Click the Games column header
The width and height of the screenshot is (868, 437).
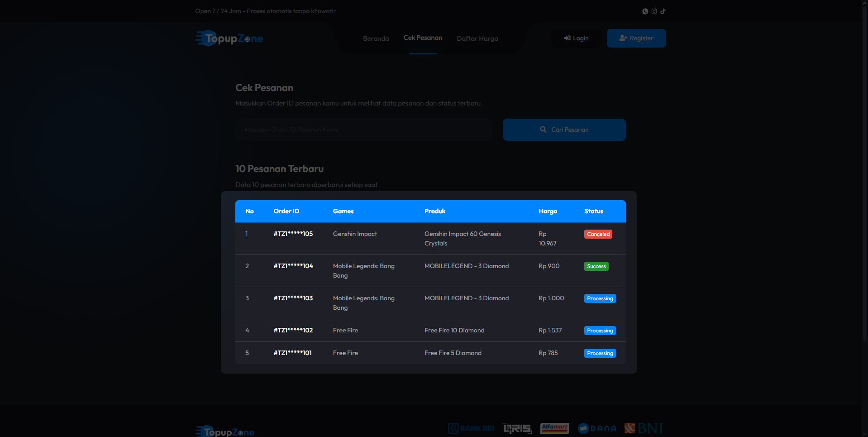(x=343, y=211)
